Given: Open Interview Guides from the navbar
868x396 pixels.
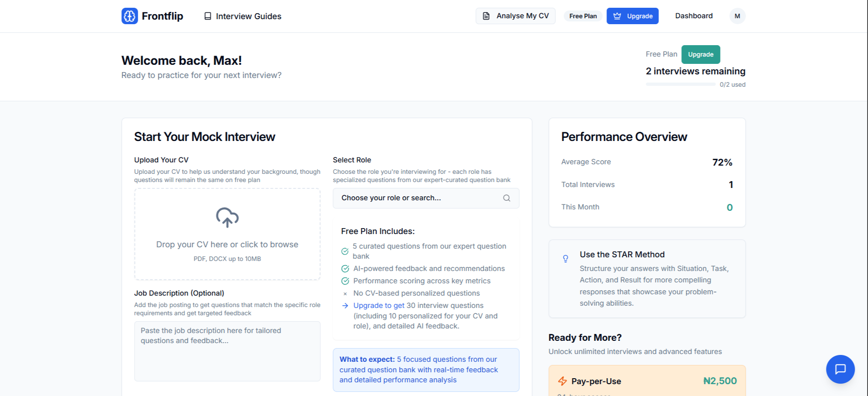Looking at the screenshot, I should point(242,16).
